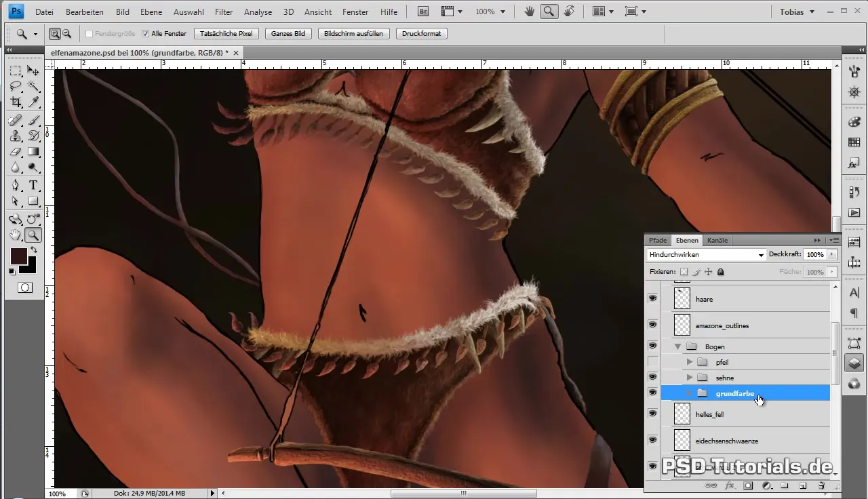868x499 pixels.
Task: Click delete layer trash icon
Action: pos(821,485)
